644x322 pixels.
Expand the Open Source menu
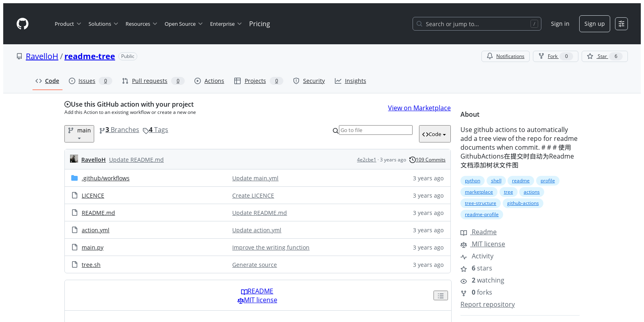coord(184,24)
